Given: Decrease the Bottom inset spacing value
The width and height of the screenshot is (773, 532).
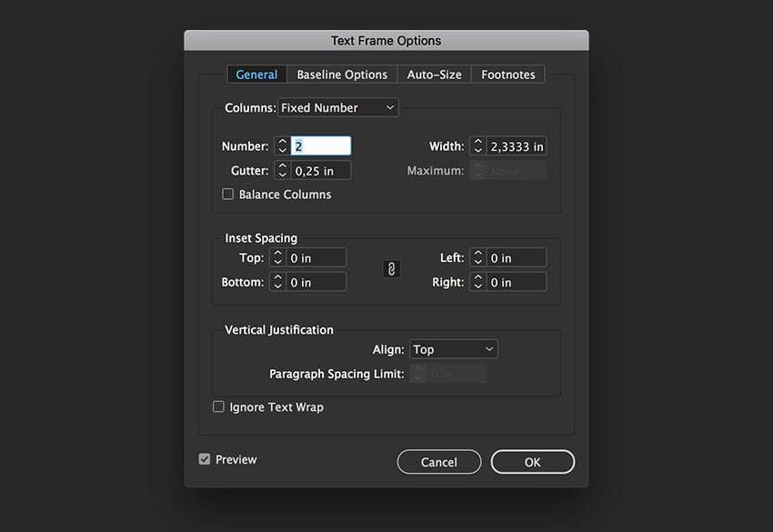Looking at the screenshot, I should click(x=278, y=285).
